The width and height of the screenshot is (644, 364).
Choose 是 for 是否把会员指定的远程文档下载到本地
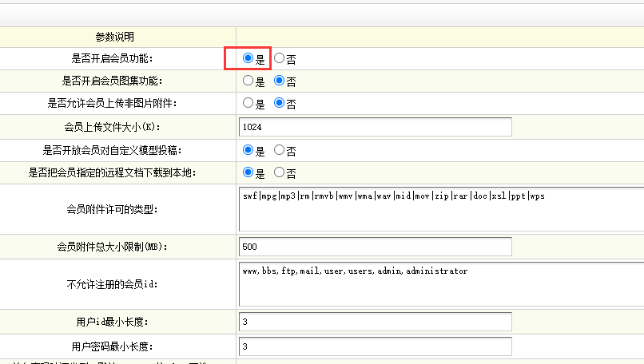(x=248, y=172)
